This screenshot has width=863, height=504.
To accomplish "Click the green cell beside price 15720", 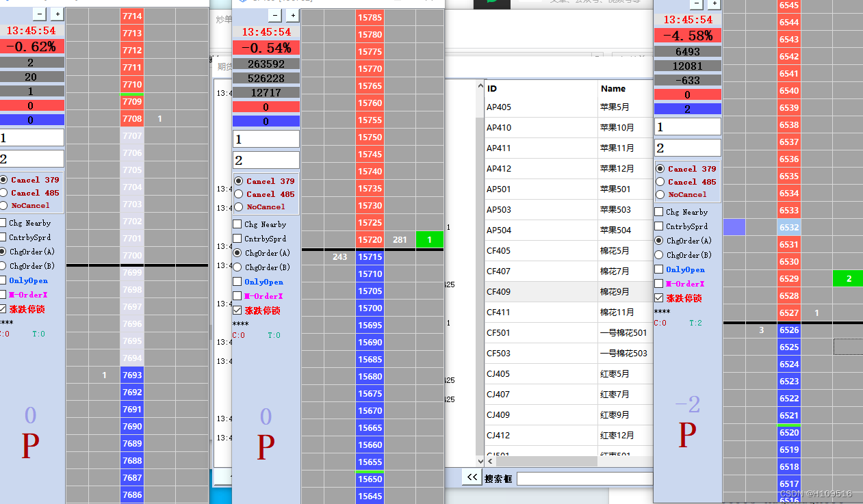I will tap(429, 239).
